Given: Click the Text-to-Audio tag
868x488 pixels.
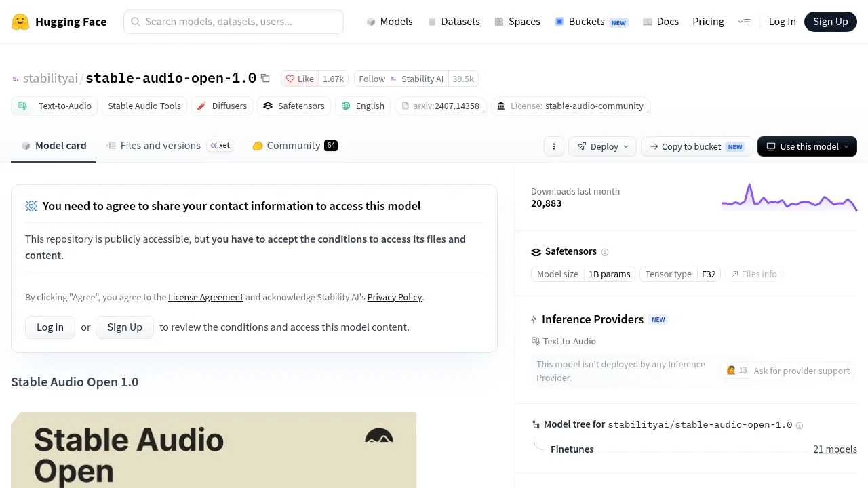Looking at the screenshot, I should pos(54,106).
